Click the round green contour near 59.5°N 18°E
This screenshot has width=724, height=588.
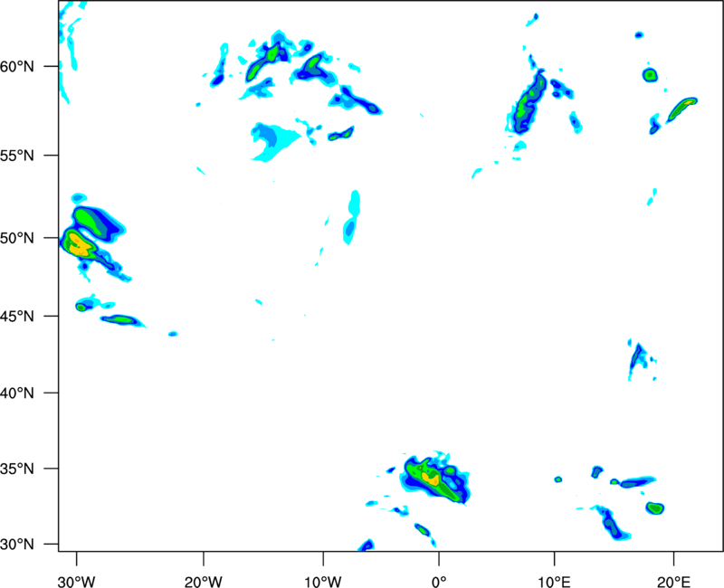650,75
